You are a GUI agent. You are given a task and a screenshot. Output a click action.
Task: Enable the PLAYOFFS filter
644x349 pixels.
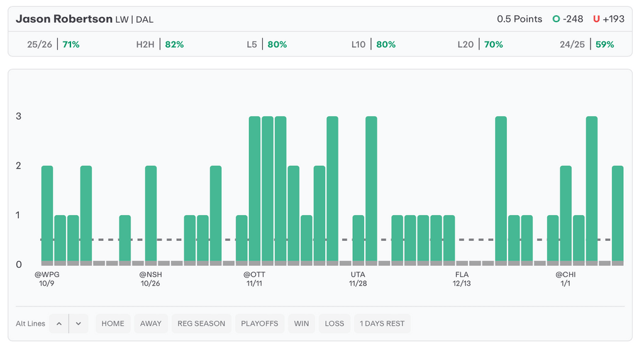point(260,323)
